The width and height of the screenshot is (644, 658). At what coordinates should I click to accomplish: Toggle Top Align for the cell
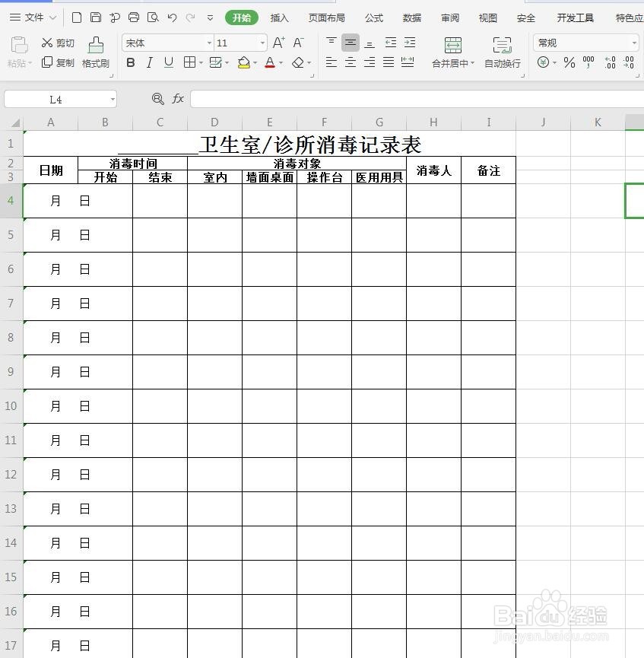(x=332, y=43)
